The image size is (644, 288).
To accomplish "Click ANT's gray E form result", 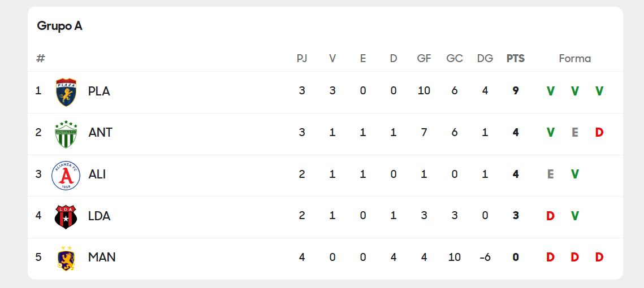I will 574,133.
